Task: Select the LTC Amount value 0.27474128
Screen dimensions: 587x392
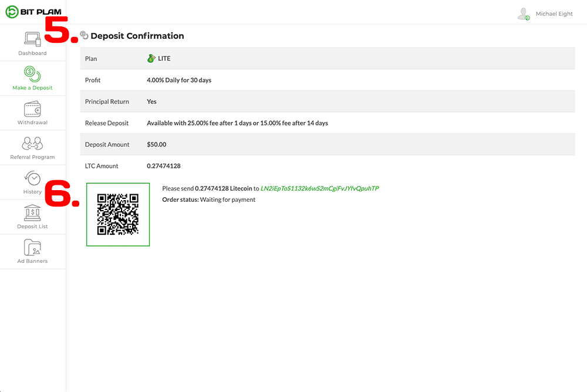Action: [x=164, y=166]
